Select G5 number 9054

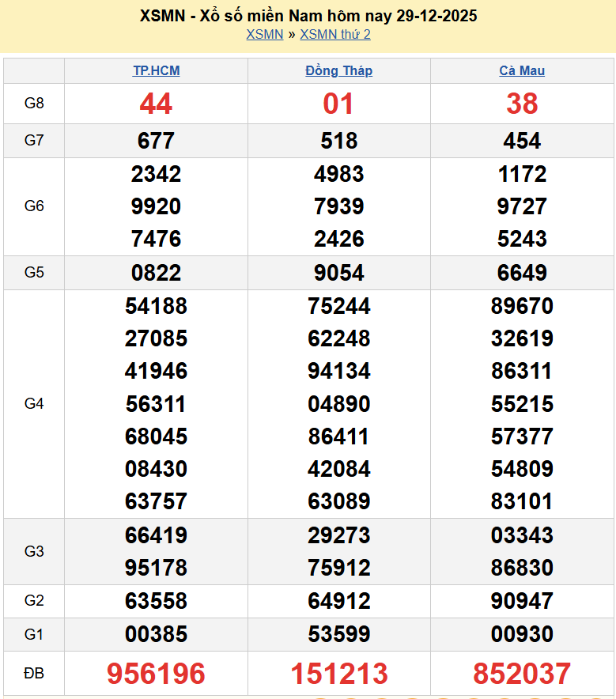pyautogui.click(x=338, y=273)
